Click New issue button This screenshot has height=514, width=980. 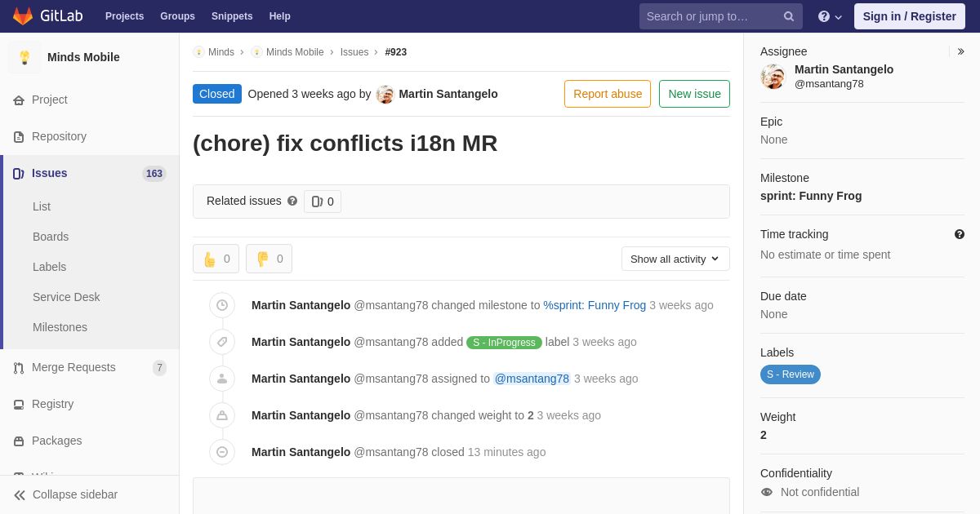[x=694, y=94]
